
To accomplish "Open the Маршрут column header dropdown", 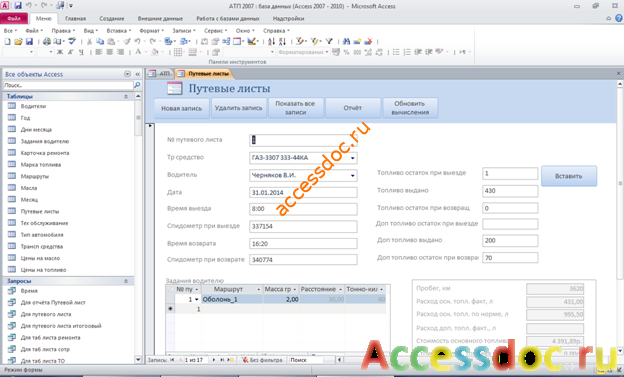I will pyautogui.click(x=258, y=289).
